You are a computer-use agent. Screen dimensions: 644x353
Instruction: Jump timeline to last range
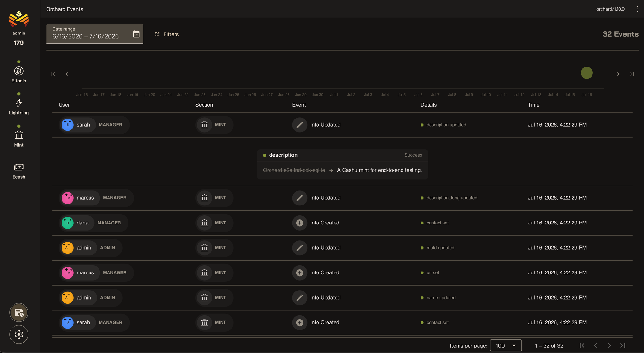click(632, 74)
